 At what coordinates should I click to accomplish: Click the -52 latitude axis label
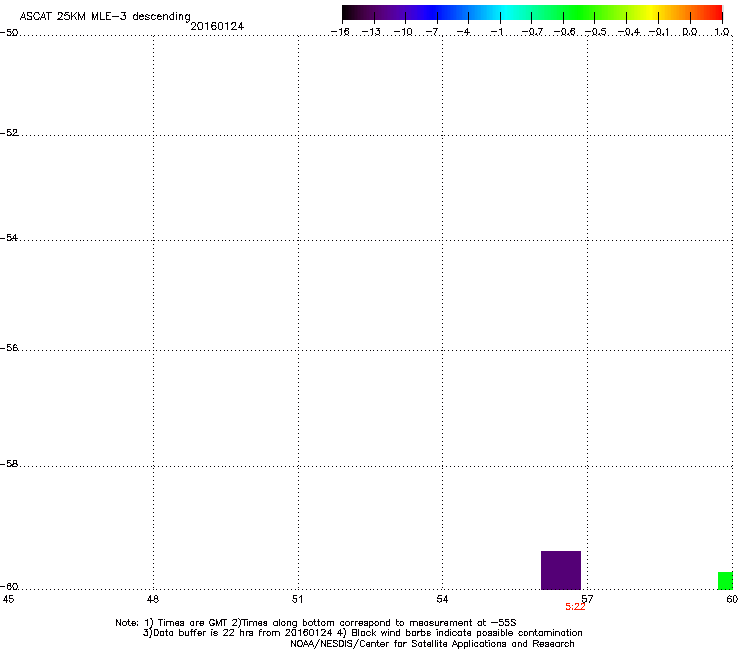(9, 133)
